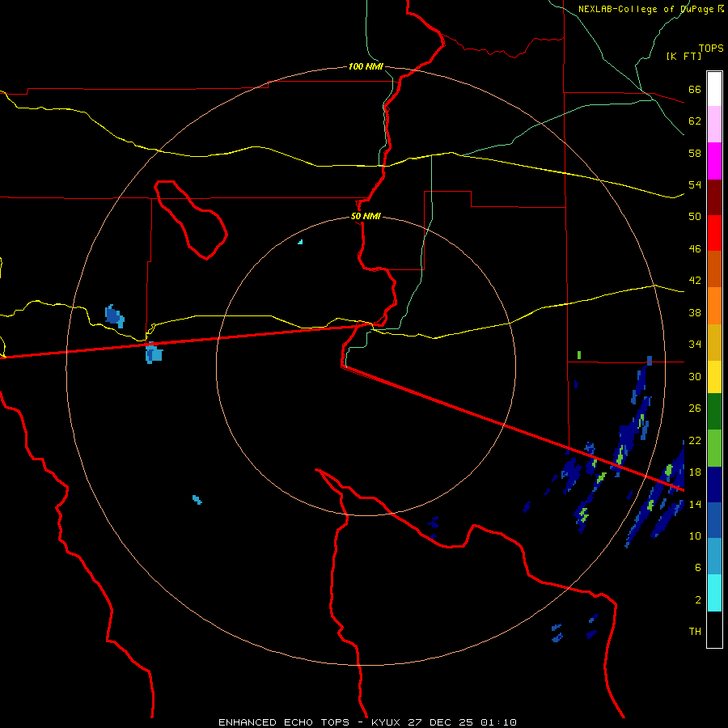This screenshot has width=728, height=728.
Task: Click the black TH threshold legend block
Action: 714,629
